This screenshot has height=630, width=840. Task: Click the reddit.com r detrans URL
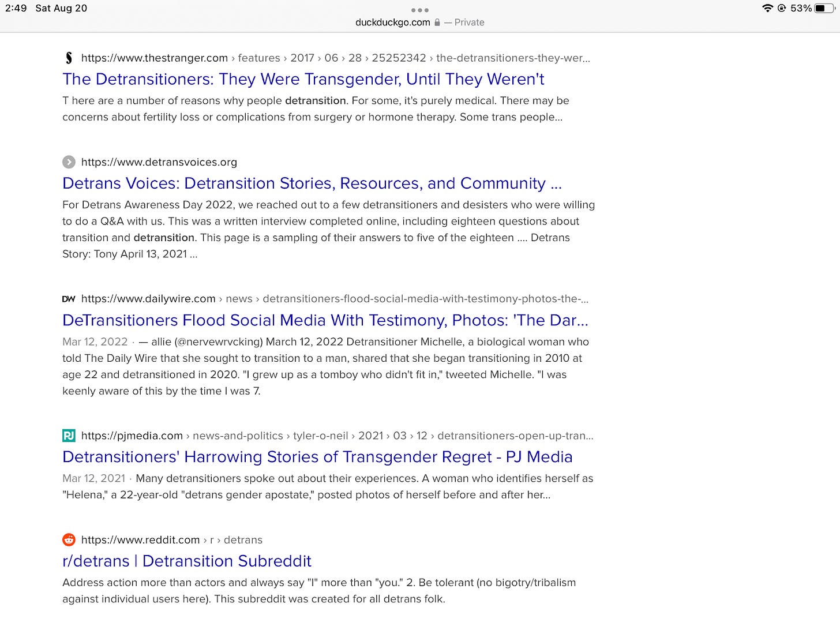click(x=172, y=539)
